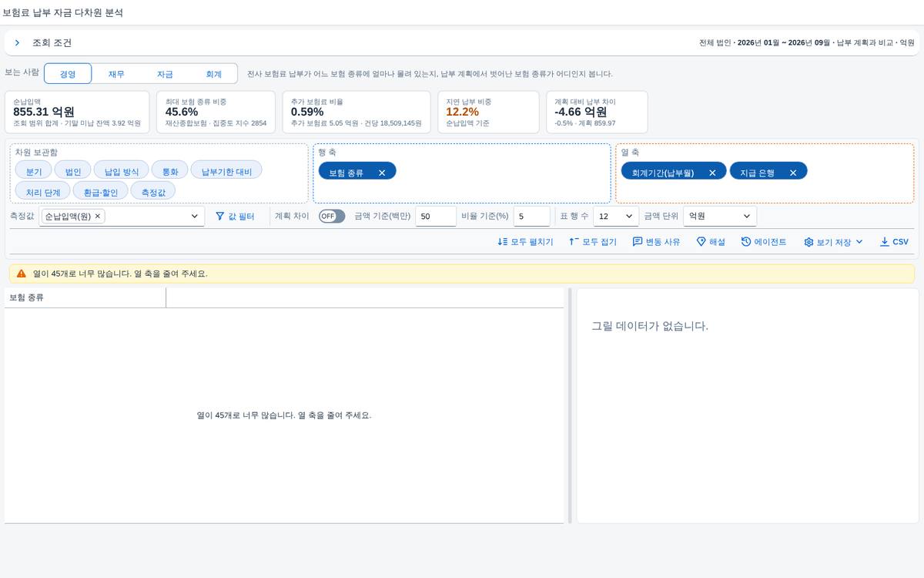Screen dimensions: 924x578
Task: Toggle the 계획 차이 switch
Action: click(332, 217)
